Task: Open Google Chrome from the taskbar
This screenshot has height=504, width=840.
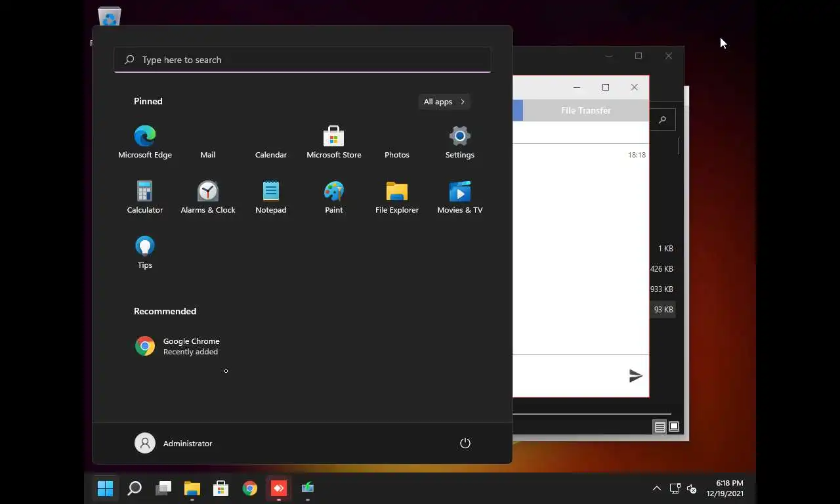Action: [x=249, y=488]
